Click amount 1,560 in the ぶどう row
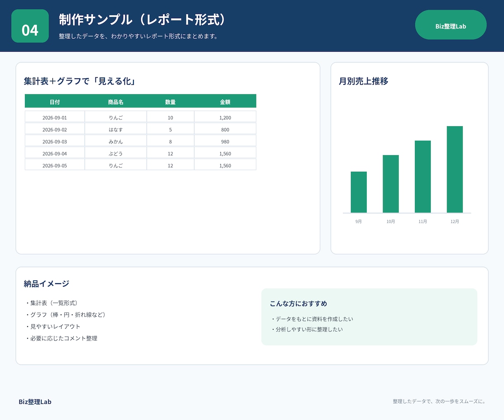 tap(225, 153)
